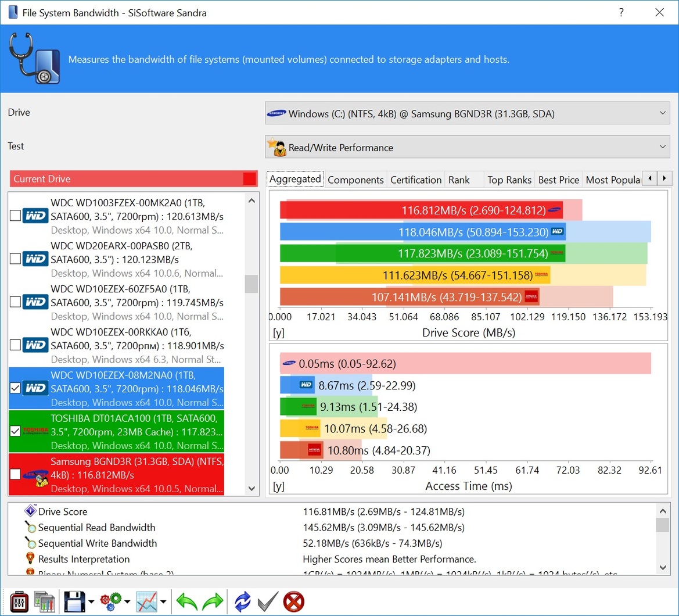Check the WDC WD1003FZEX-00MK2A0 drive checkbox
This screenshot has width=679, height=616.
pos(15,215)
